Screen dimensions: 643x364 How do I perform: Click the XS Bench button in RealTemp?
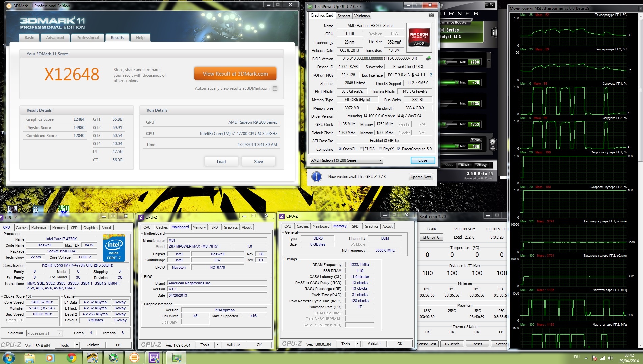(452, 344)
